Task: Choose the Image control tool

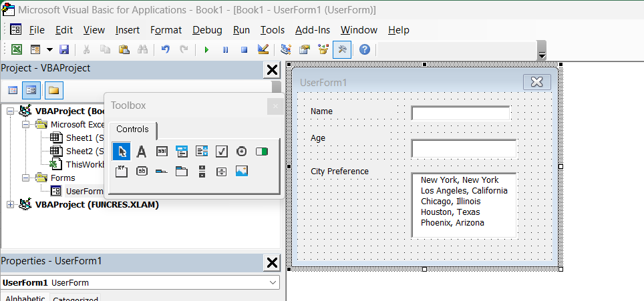Action: 242,171
